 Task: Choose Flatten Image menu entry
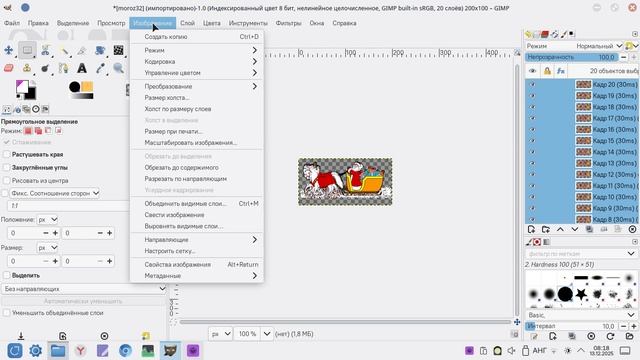(x=196, y=215)
